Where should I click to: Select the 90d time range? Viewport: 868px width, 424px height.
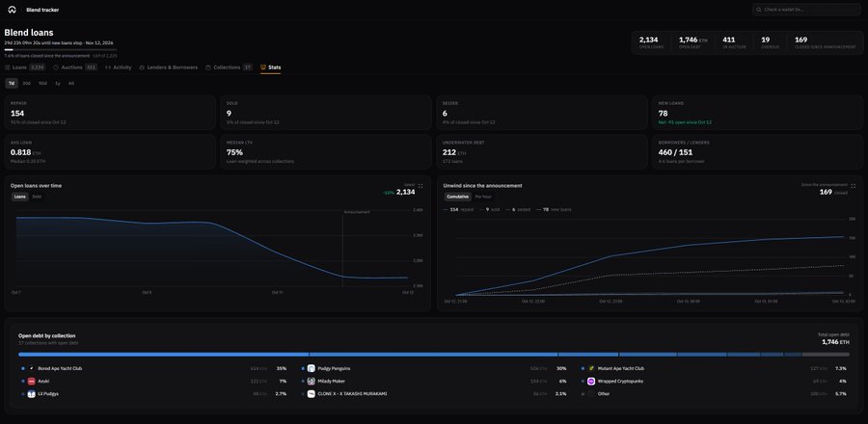click(x=42, y=84)
